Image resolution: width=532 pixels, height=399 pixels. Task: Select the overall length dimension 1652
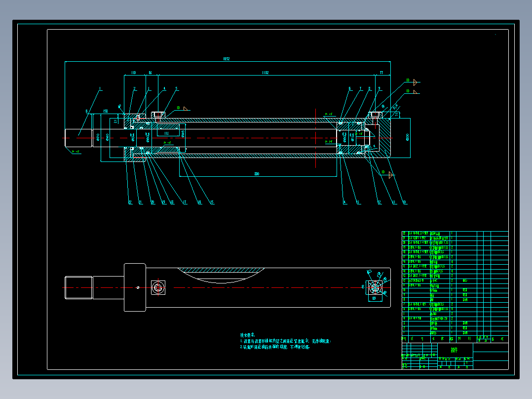pyautogui.click(x=227, y=59)
